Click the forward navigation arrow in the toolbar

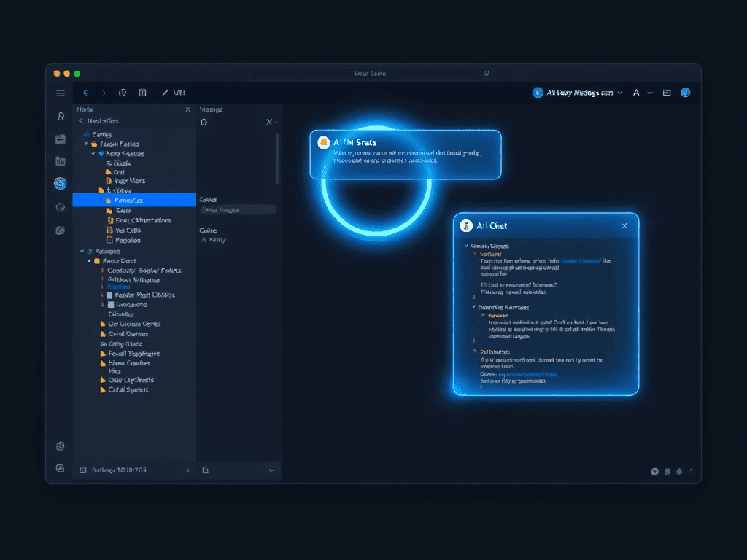[104, 93]
